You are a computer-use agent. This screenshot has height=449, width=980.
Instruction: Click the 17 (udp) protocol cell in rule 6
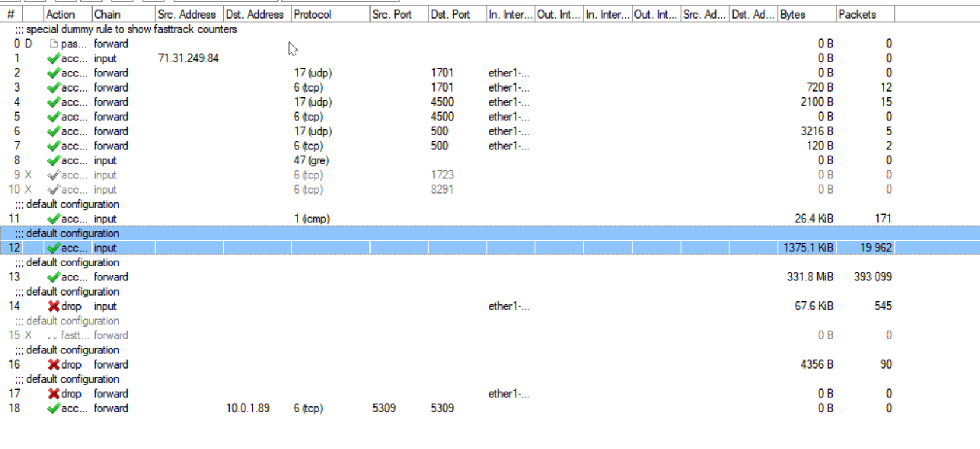coord(313,131)
